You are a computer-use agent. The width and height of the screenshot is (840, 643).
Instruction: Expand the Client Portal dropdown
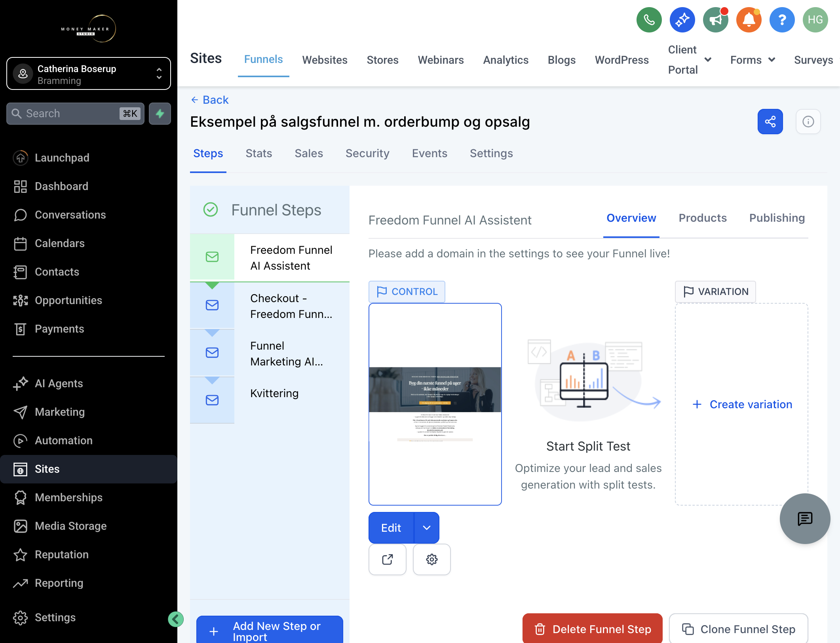point(690,60)
